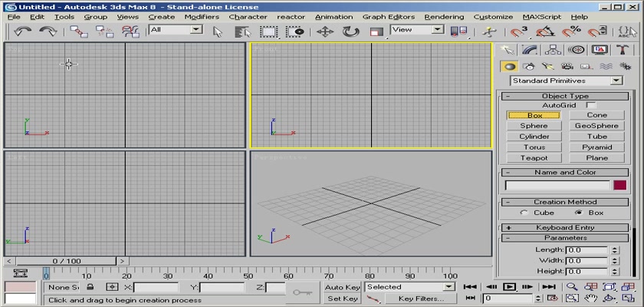Open the Select by Name dialog

point(243,31)
